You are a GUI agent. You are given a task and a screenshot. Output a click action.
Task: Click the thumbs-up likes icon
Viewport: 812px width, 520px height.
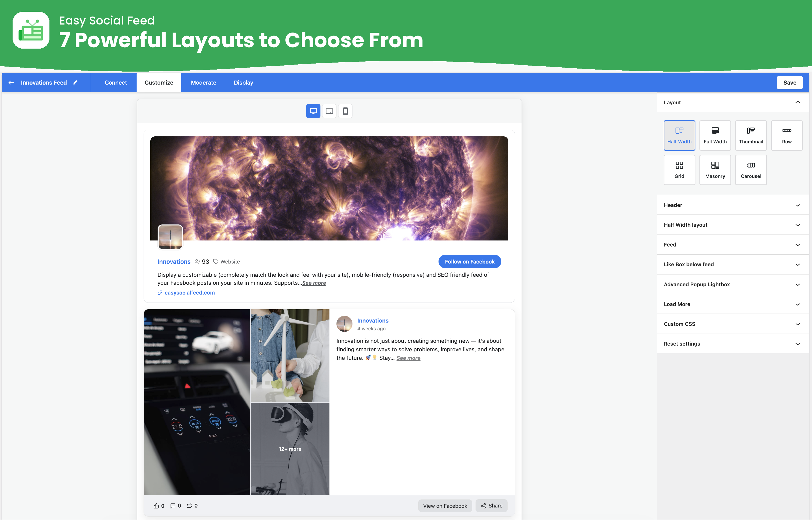pyautogui.click(x=156, y=505)
